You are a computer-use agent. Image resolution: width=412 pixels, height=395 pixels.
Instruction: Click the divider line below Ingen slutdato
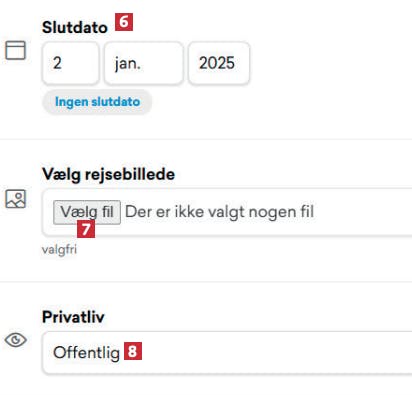click(206, 139)
